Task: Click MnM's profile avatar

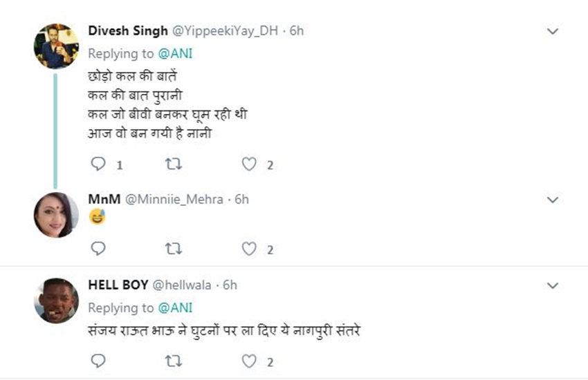Action: pos(56,215)
